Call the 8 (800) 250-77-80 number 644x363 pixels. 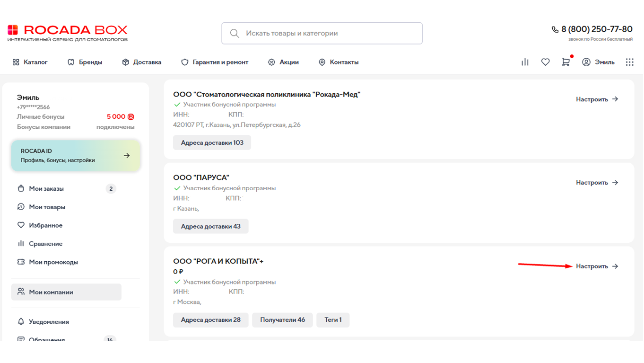pos(597,29)
